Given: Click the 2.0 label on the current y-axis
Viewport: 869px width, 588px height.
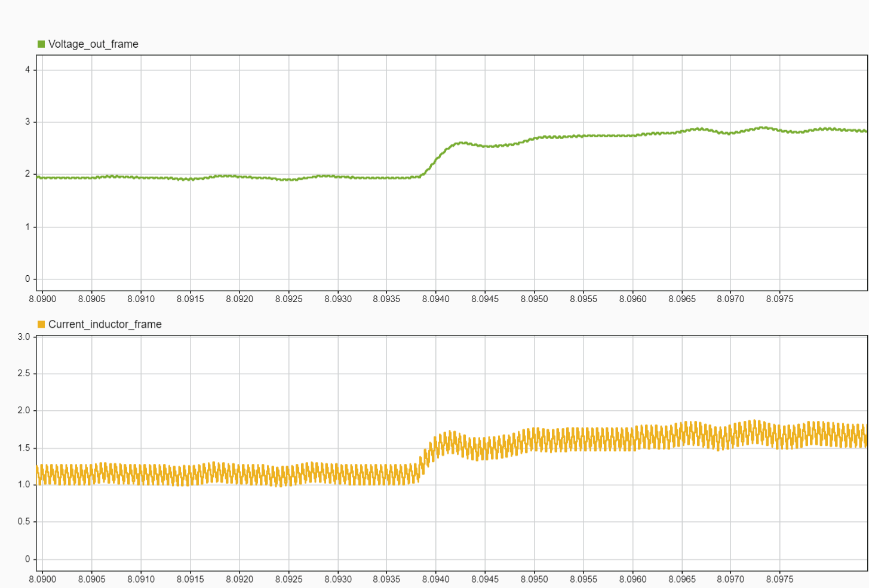Looking at the screenshot, I should 24,411.
